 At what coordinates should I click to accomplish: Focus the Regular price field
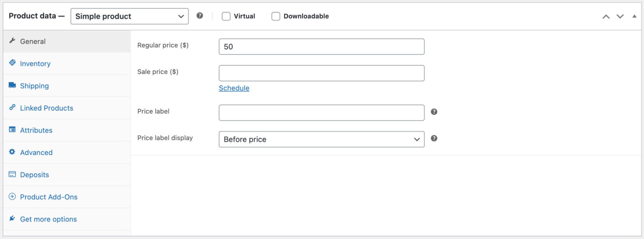click(x=322, y=47)
